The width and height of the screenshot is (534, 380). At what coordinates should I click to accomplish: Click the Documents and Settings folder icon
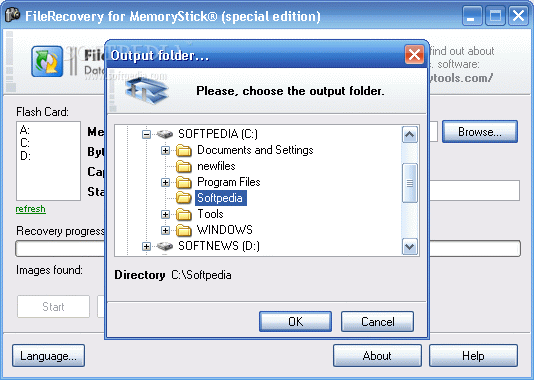[184, 150]
